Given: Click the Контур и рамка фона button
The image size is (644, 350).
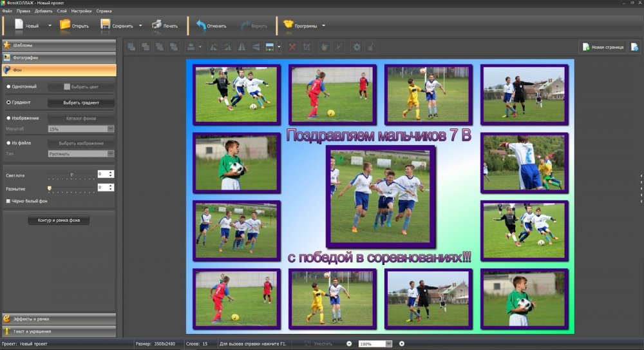Looking at the screenshot, I should pos(59,220).
